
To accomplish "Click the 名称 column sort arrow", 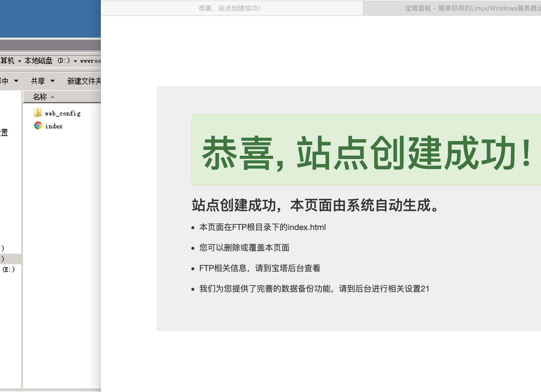I will point(52,97).
